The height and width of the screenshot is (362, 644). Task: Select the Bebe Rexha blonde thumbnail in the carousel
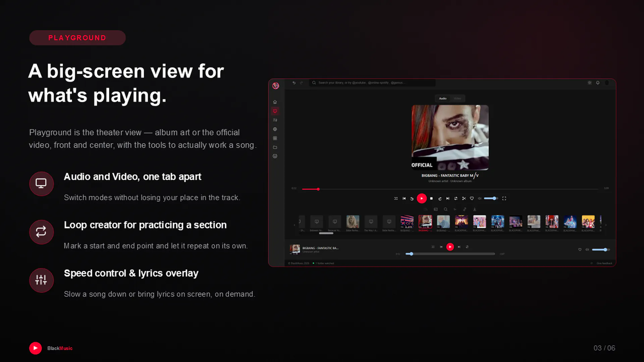(353, 222)
